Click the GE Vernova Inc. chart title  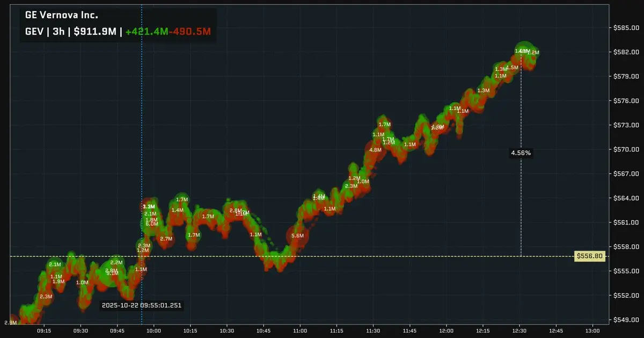(x=62, y=16)
